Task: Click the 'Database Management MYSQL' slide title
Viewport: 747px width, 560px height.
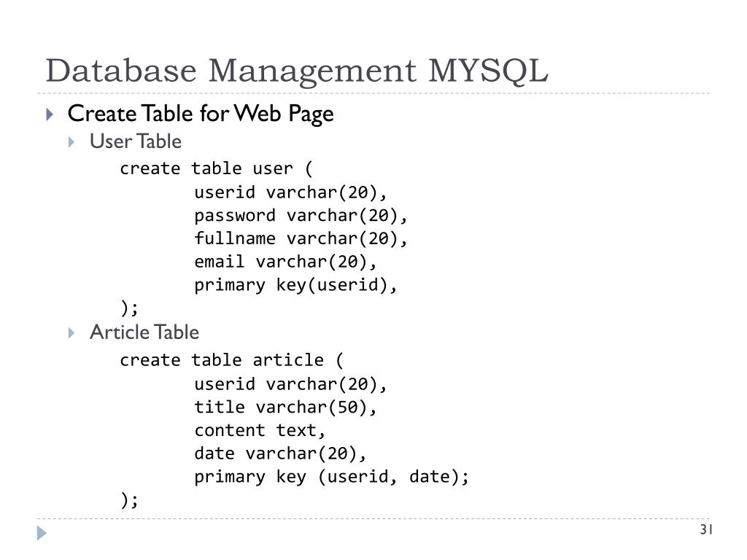Action: 296,71
